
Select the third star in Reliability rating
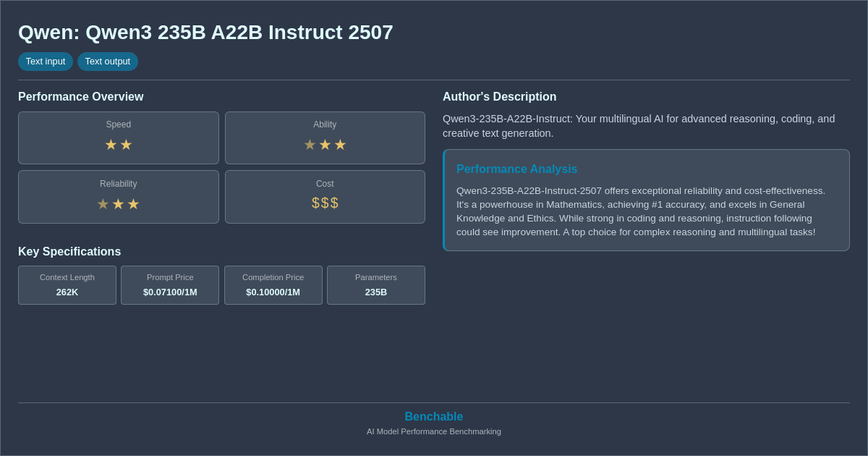[133, 203]
